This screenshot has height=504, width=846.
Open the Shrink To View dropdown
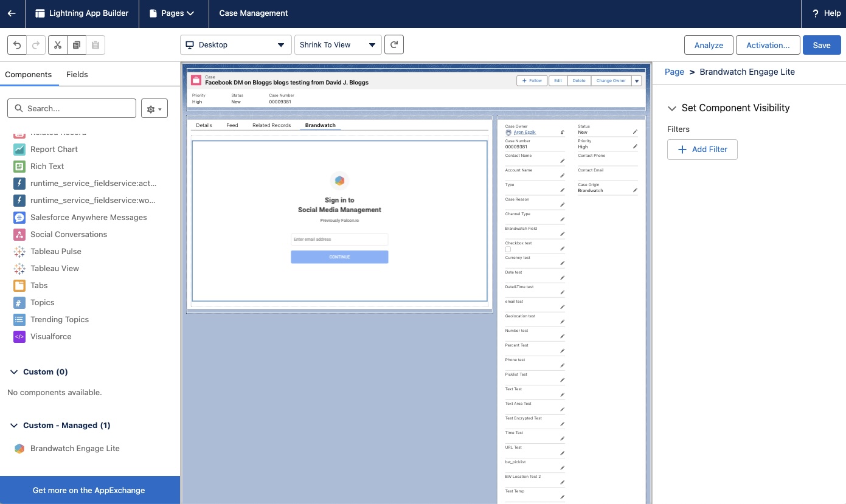[x=338, y=45]
